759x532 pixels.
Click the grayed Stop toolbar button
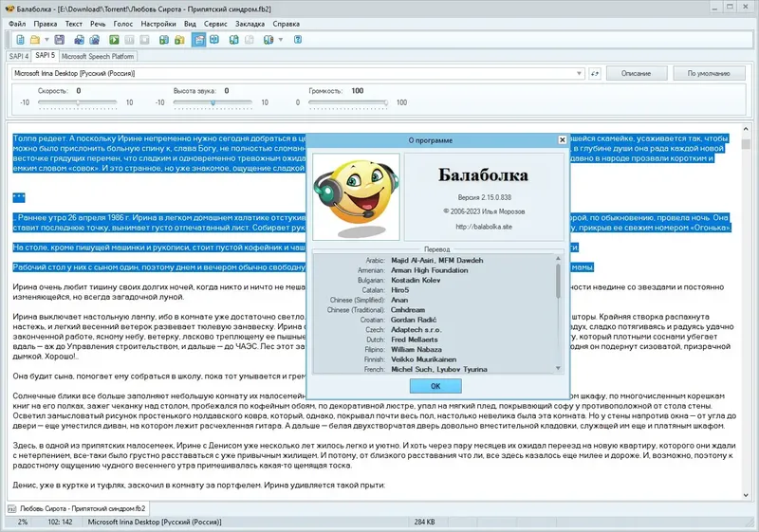click(x=144, y=40)
